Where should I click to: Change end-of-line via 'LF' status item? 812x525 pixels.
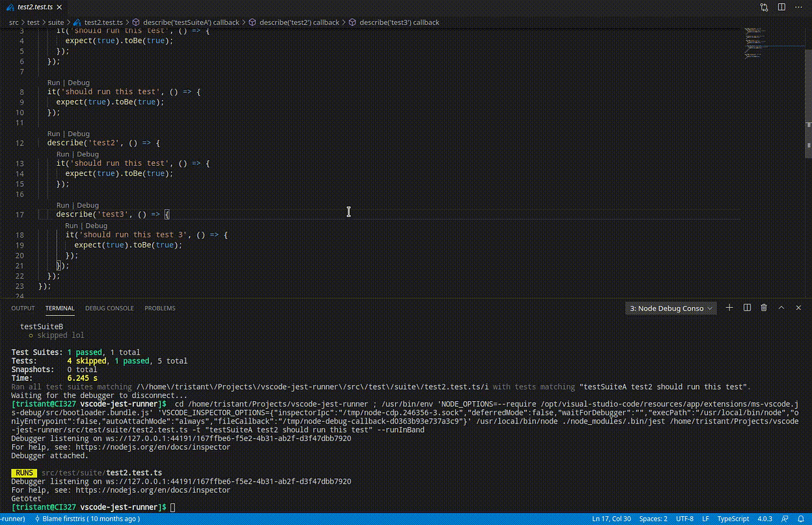coord(706,519)
